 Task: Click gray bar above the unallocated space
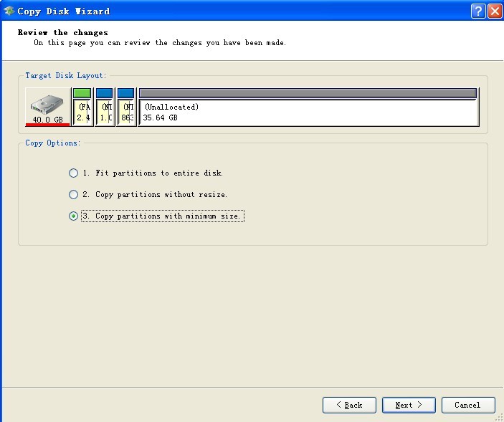point(308,93)
